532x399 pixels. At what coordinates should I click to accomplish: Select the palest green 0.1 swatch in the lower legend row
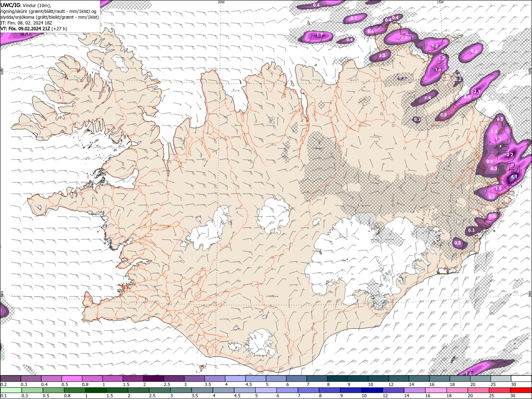(11, 390)
